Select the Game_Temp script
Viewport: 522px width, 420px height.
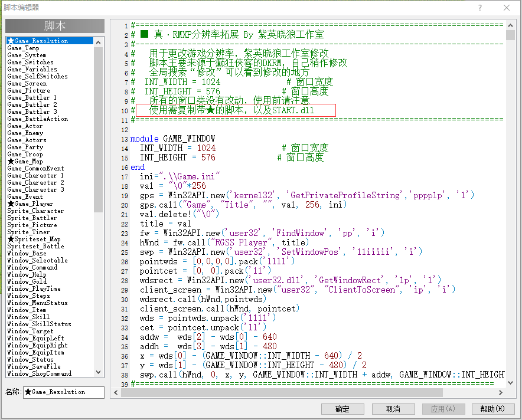coord(50,48)
